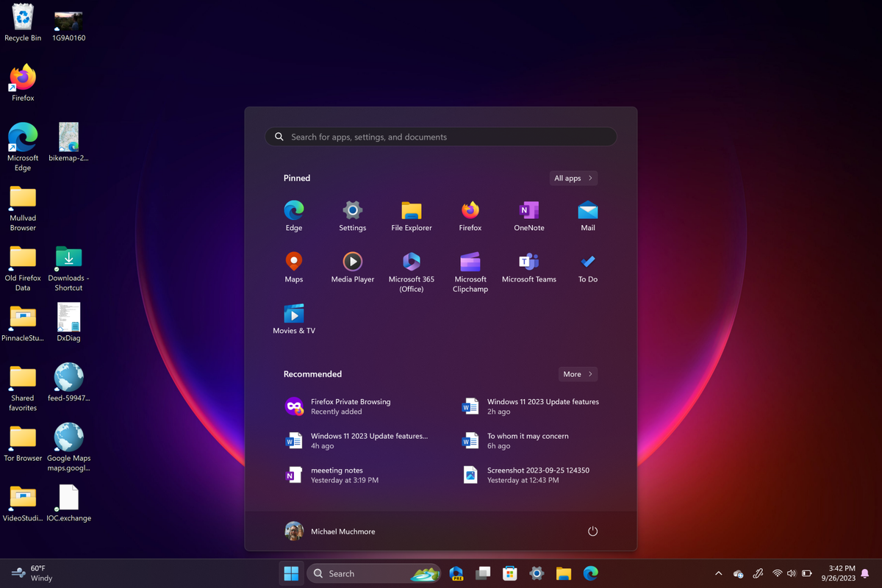Launch OneNote from pinned apps

tap(529, 216)
